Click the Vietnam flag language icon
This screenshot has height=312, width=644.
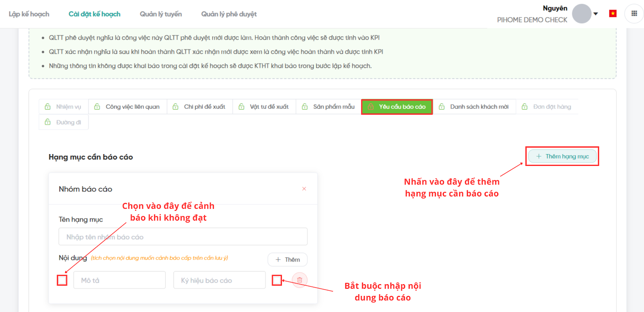coord(613,14)
